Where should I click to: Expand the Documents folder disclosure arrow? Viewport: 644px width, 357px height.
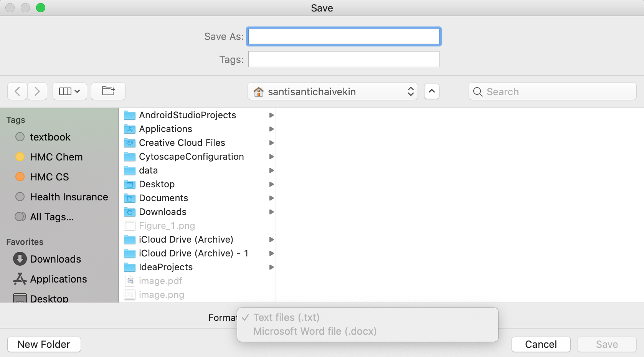[x=271, y=198]
